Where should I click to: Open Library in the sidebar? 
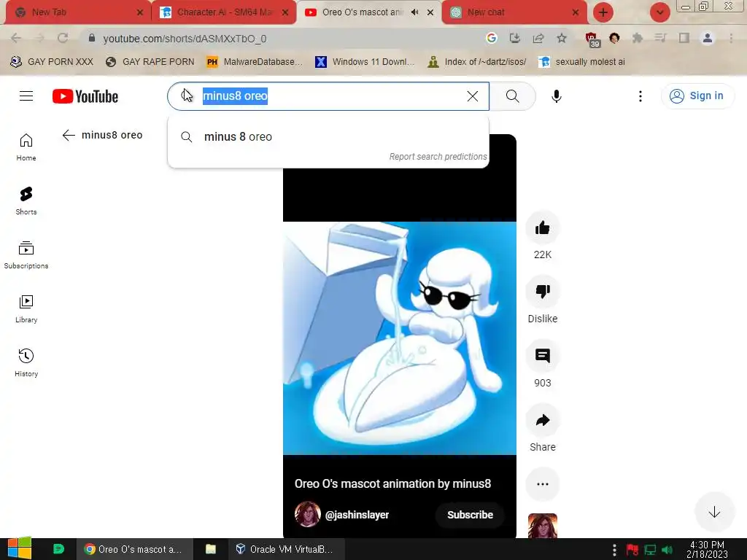(26, 308)
